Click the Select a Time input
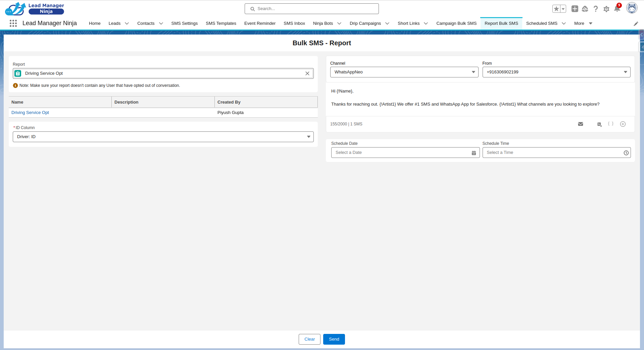The image size is (644, 350). click(x=556, y=153)
